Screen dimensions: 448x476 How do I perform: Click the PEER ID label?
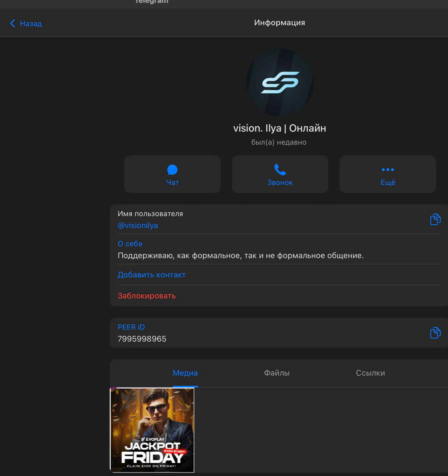click(x=131, y=327)
